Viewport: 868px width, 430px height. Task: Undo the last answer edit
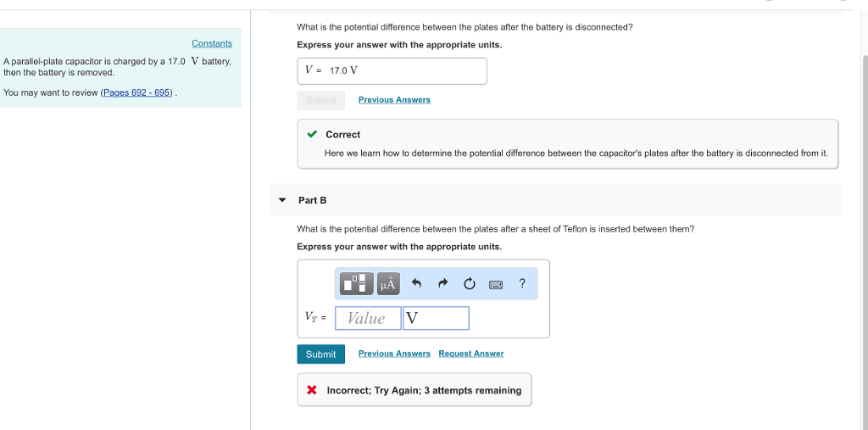pyautogui.click(x=416, y=283)
